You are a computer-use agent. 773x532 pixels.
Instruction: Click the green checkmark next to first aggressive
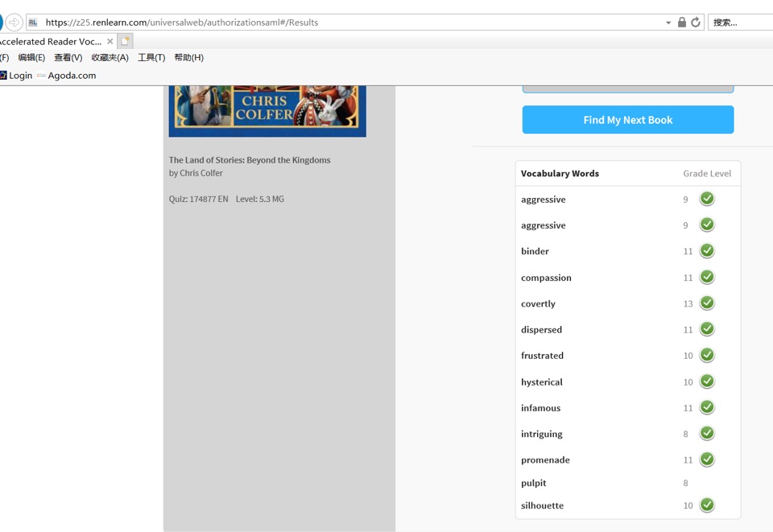pyautogui.click(x=707, y=199)
